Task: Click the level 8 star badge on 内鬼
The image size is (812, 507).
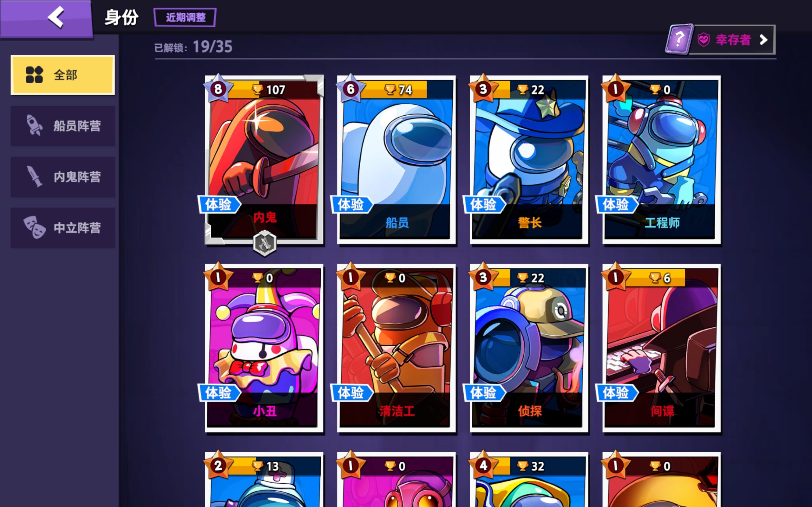Action: 218,89
